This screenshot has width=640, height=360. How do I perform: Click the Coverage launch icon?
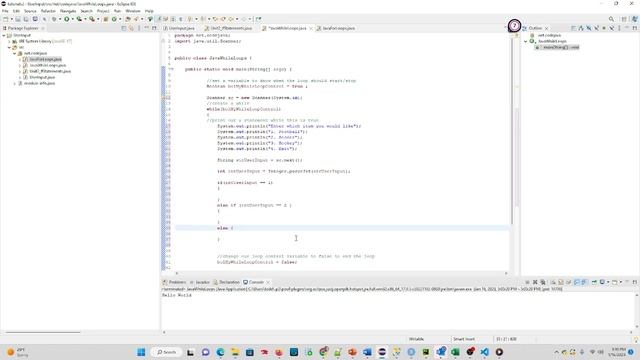pos(79,19)
